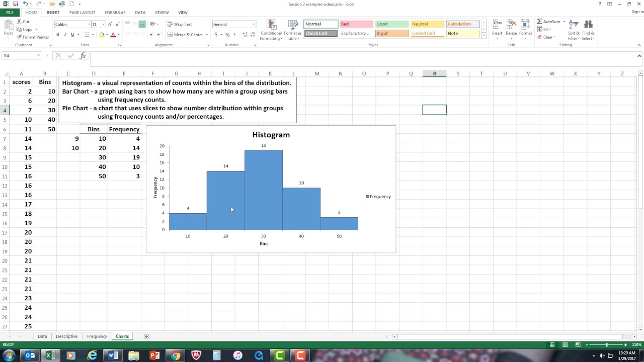Toggle align left
Image resolution: width=644 pixels, height=362 pixels.
(127, 35)
